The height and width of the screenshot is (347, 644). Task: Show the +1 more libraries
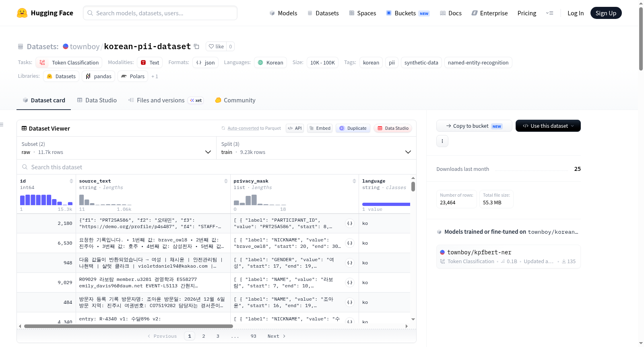coord(155,76)
